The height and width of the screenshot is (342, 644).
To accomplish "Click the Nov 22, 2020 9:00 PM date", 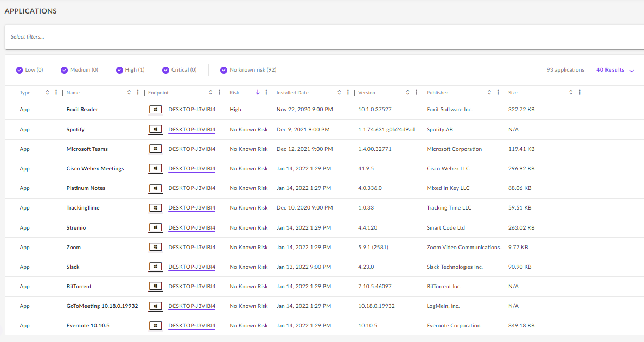I will pyautogui.click(x=305, y=110).
